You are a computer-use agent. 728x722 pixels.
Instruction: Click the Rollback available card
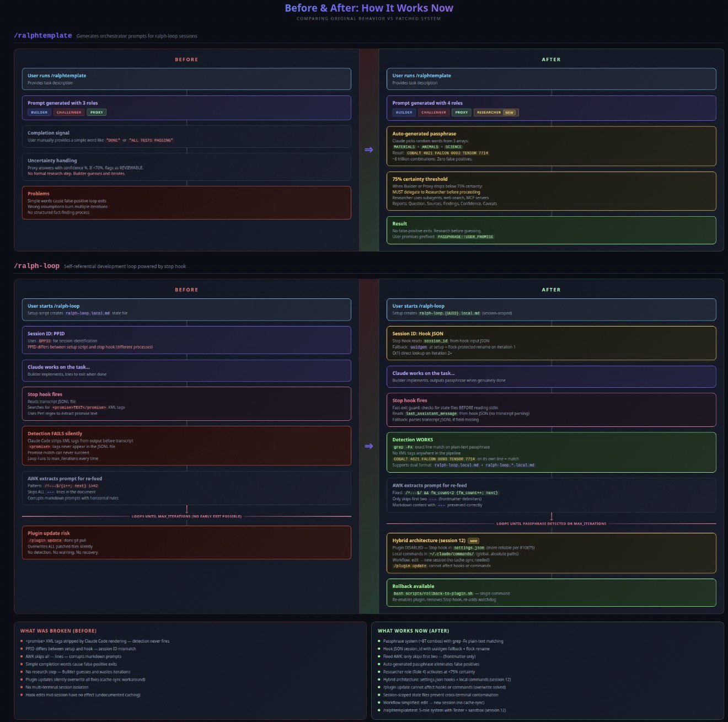[551, 592]
